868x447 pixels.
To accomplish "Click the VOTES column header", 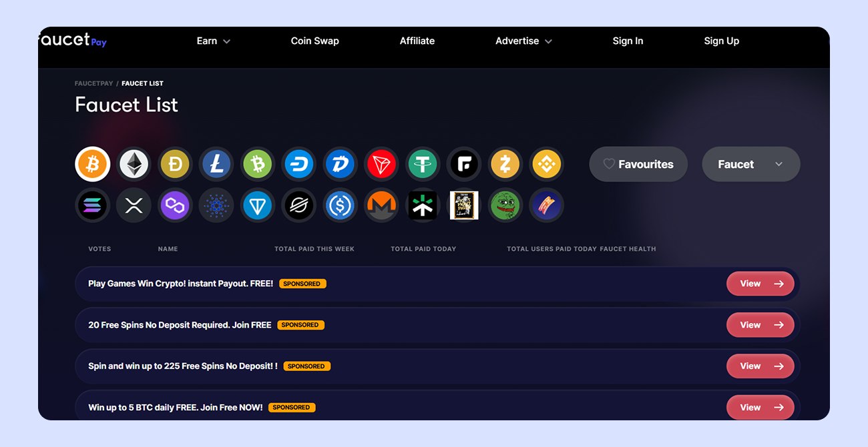I will (x=99, y=249).
